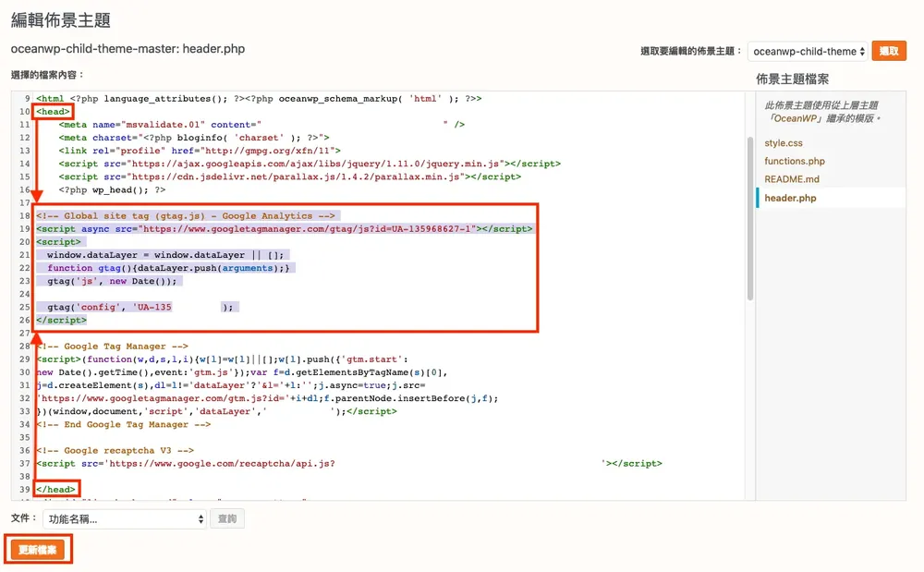Click the orange 選取 select button
Screen dimensions: 924x572
pos(889,51)
